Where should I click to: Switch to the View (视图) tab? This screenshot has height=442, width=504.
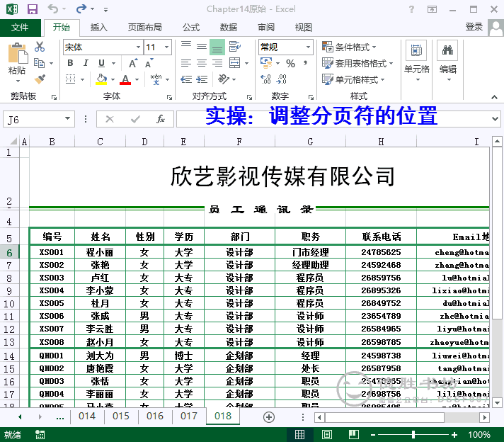(x=304, y=28)
